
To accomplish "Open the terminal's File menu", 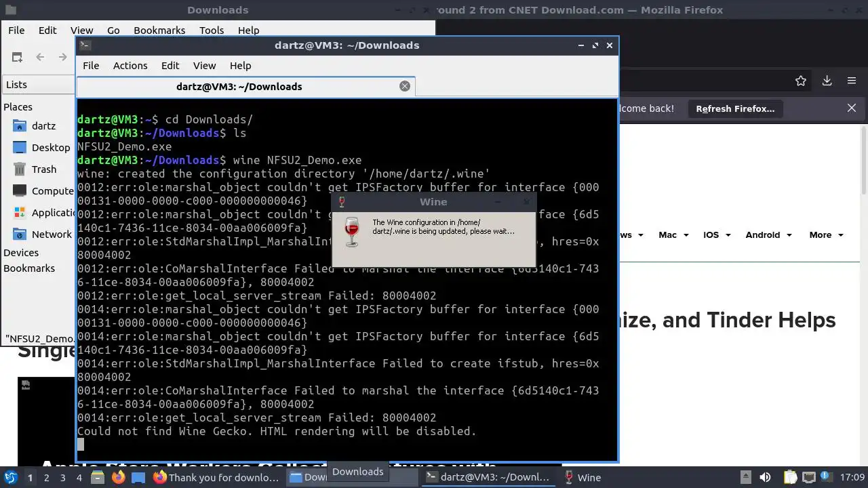I will (x=91, y=66).
